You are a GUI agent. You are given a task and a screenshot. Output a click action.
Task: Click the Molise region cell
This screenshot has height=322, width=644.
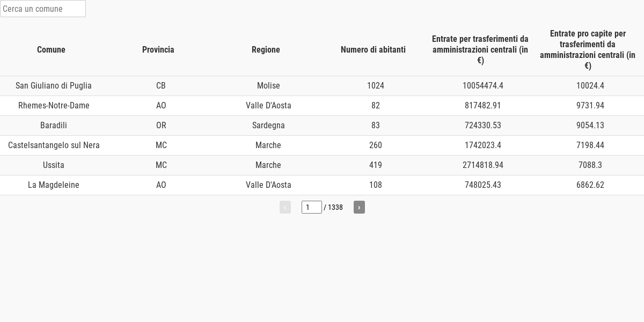click(x=268, y=86)
